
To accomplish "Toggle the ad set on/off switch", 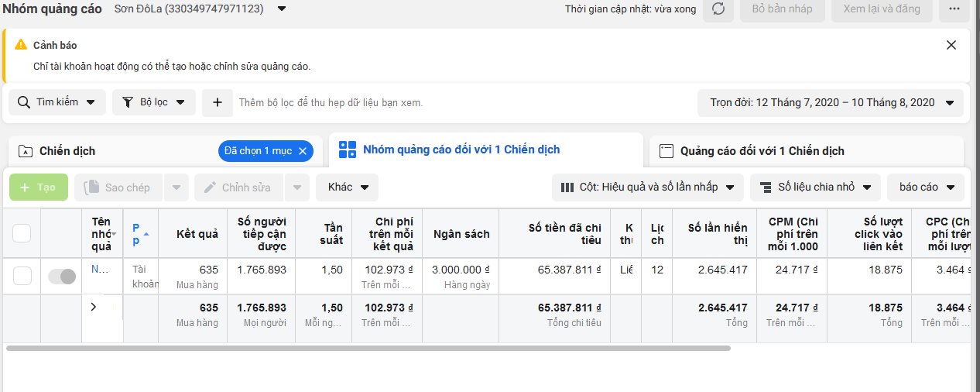I will click(62, 276).
